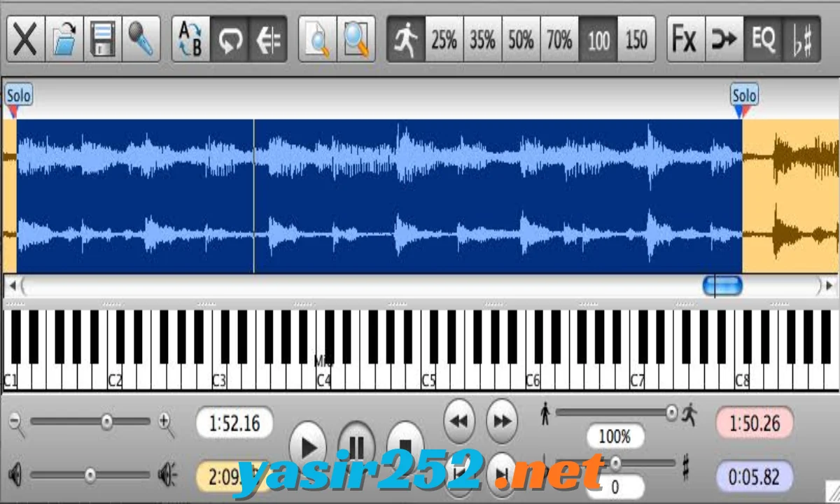The image size is (840, 504).
Task: Save with the floppy disk icon
Action: (103, 40)
